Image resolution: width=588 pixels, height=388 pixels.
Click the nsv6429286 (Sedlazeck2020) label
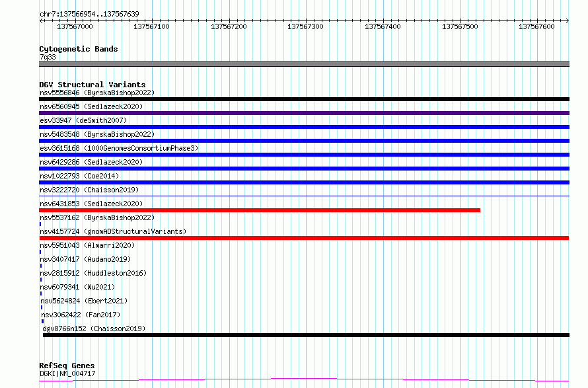click(x=91, y=162)
